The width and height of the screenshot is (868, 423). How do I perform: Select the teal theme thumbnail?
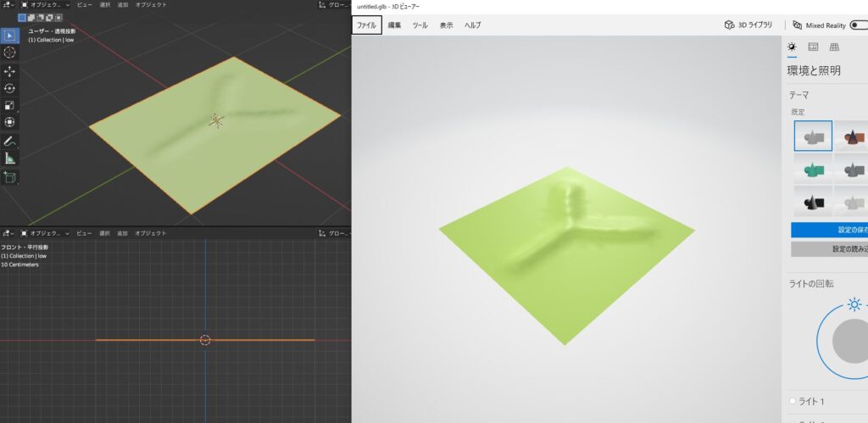813,169
